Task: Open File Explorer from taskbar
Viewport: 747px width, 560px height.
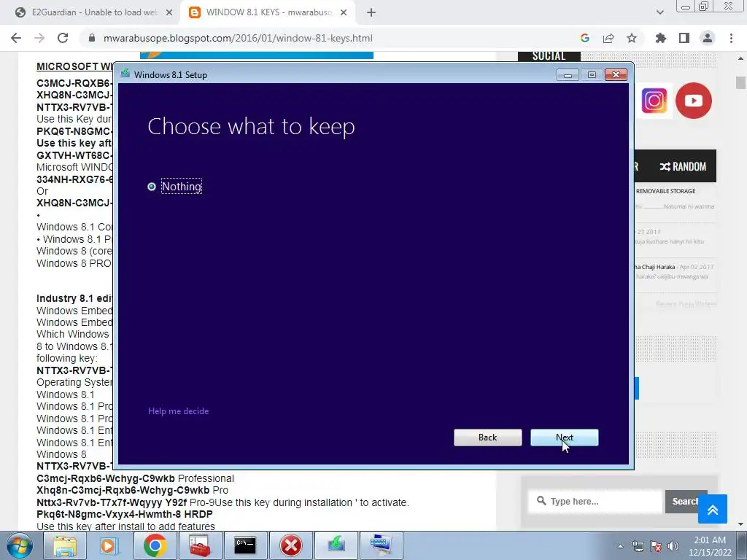Action: (65, 545)
